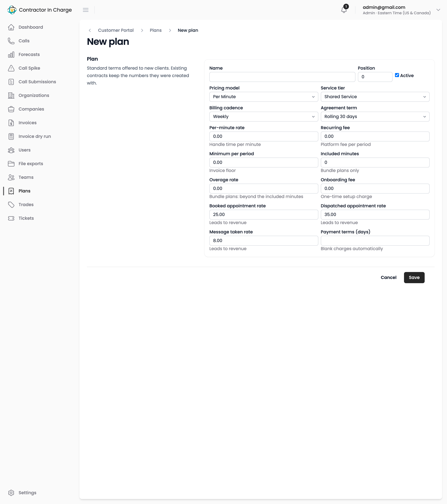
Task: Click the Save button
Action: (414, 277)
